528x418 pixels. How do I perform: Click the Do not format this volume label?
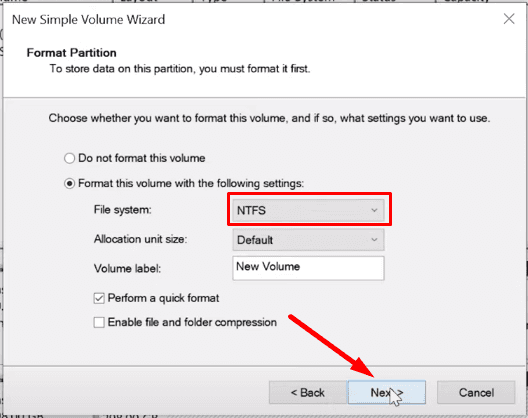click(x=142, y=158)
